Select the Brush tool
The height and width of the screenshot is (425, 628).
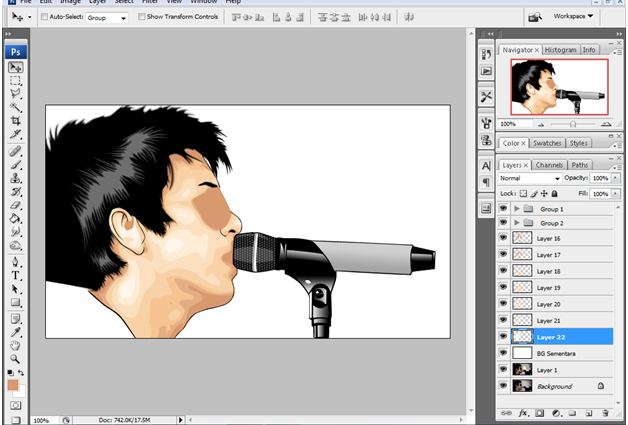click(16, 165)
